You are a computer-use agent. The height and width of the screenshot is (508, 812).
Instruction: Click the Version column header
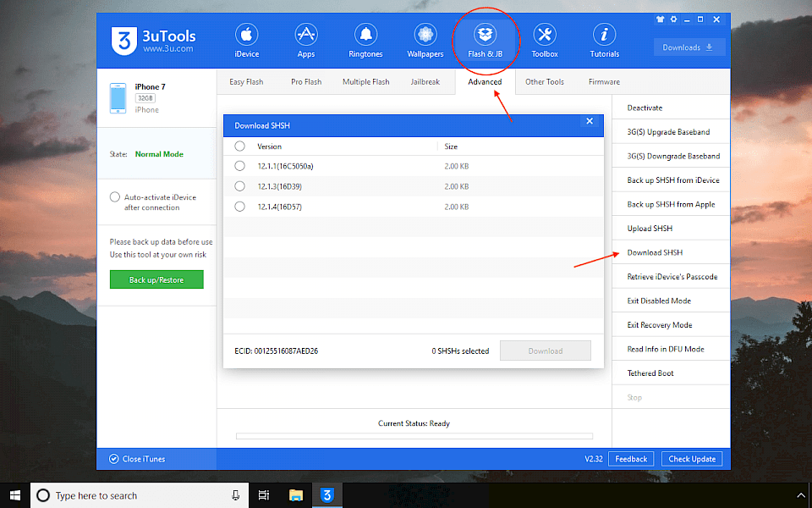(x=269, y=146)
